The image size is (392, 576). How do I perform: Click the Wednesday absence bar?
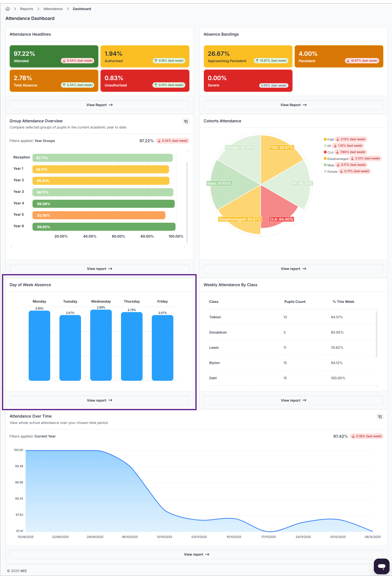(x=101, y=345)
